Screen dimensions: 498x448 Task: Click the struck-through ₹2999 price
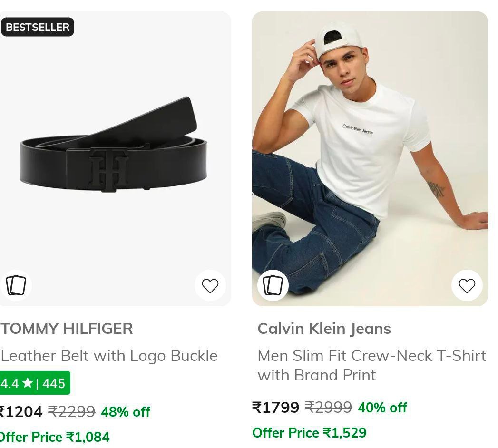pos(328,408)
